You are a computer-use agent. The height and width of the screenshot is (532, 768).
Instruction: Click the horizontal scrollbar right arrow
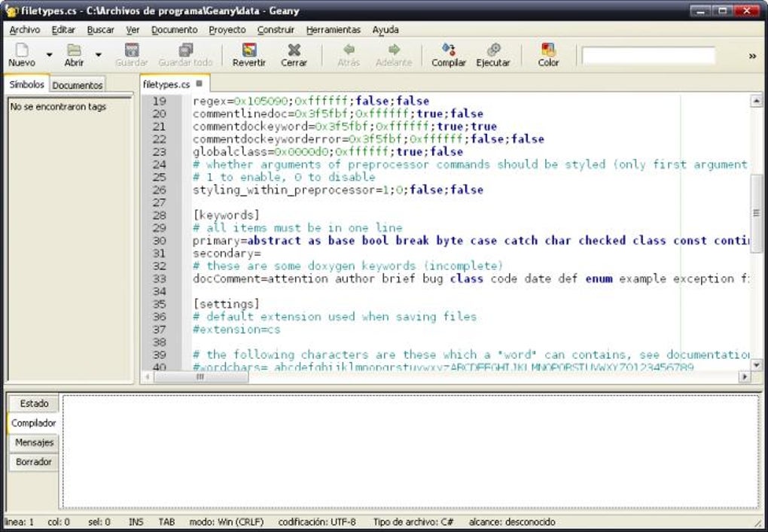point(745,377)
